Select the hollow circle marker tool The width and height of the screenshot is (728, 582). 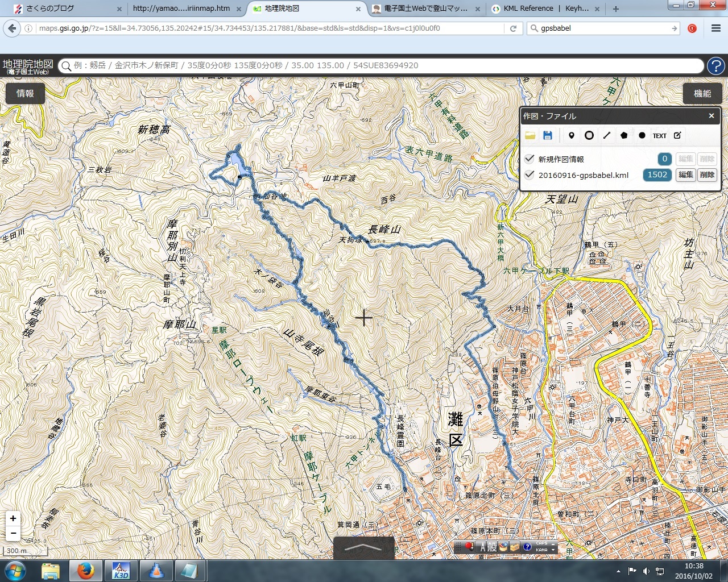pyautogui.click(x=589, y=135)
